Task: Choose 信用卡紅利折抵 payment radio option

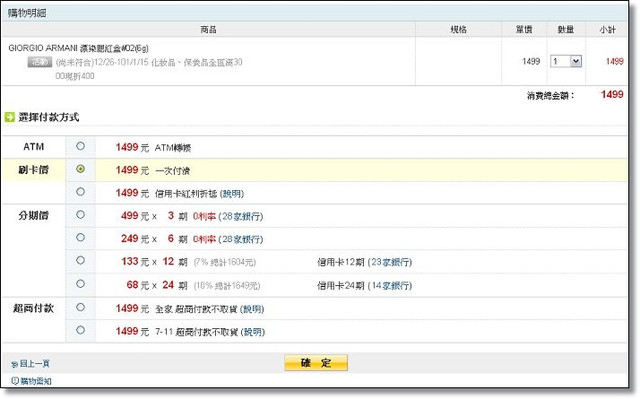Action: pyautogui.click(x=80, y=192)
